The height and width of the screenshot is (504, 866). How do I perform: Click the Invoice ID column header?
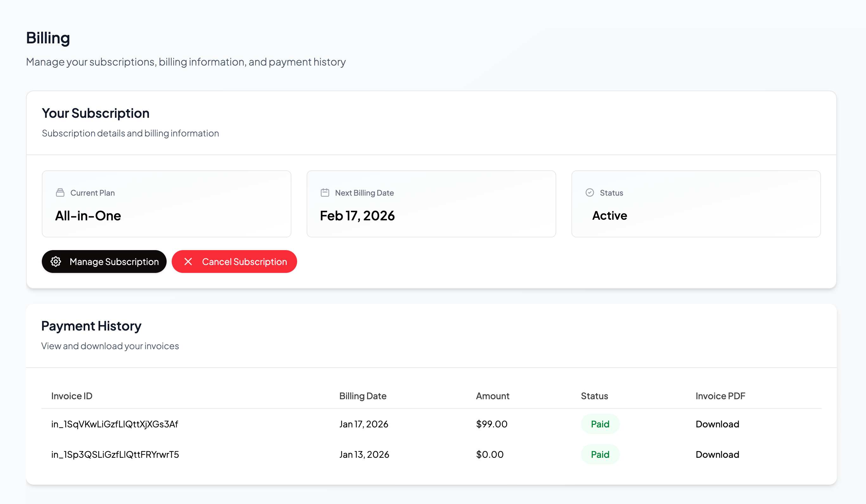pos(72,396)
